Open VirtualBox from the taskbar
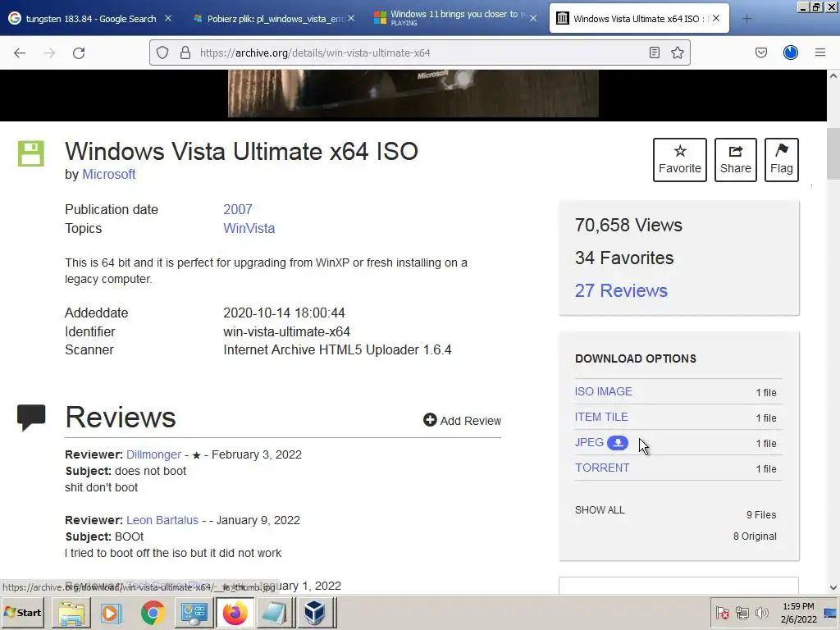Image resolution: width=840 pixels, height=630 pixels. point(314,613)
